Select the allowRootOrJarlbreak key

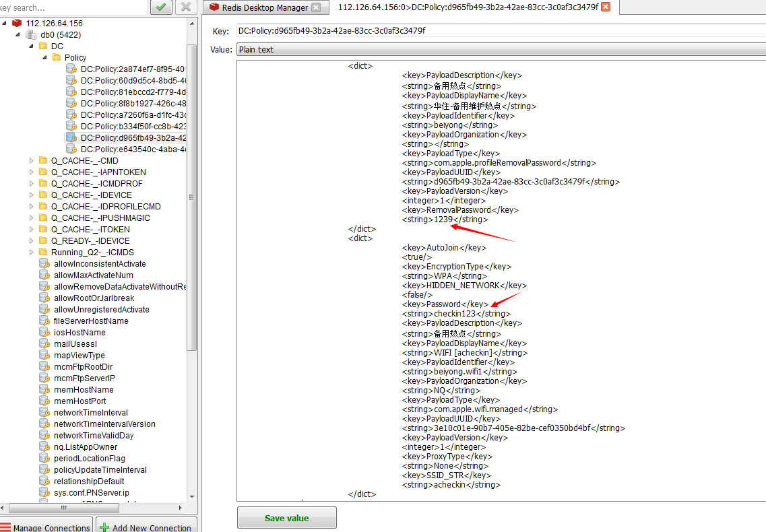(94, 298)
